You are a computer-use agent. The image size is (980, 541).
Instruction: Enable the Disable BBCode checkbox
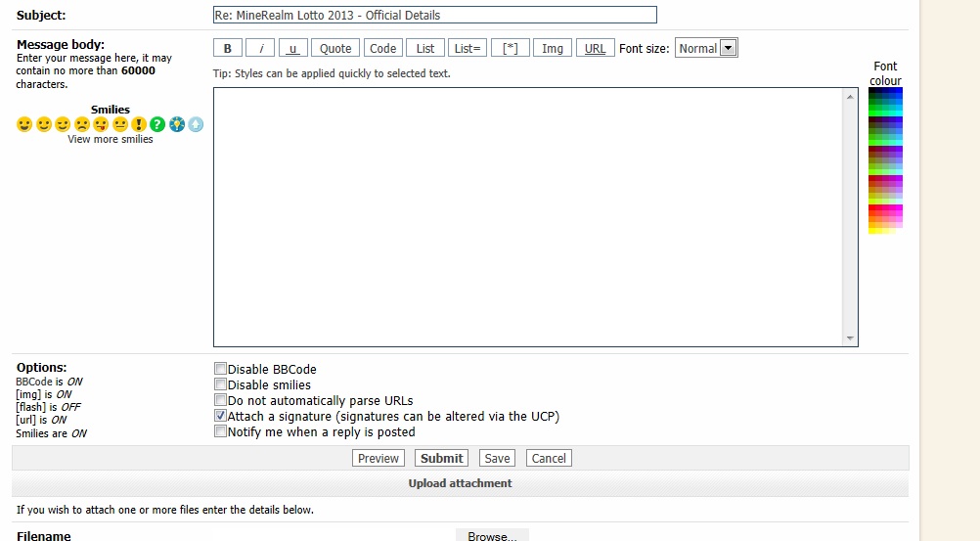[x=221, y=369]
